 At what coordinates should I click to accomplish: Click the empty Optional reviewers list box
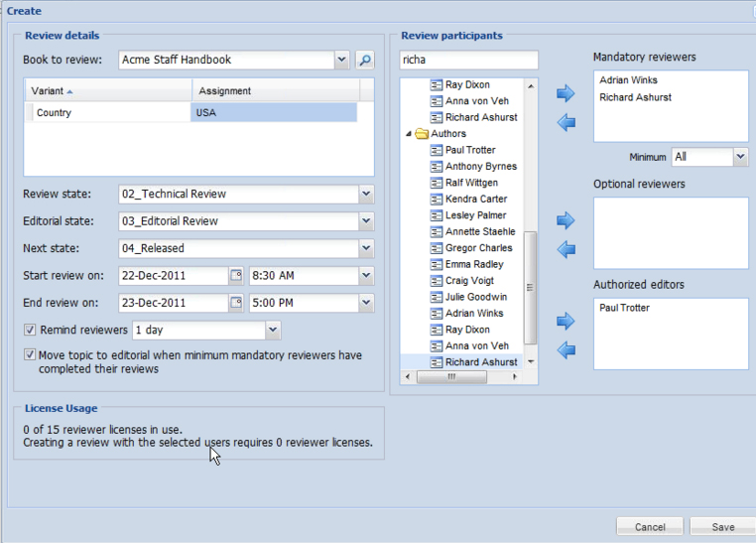tap(671, 233)
